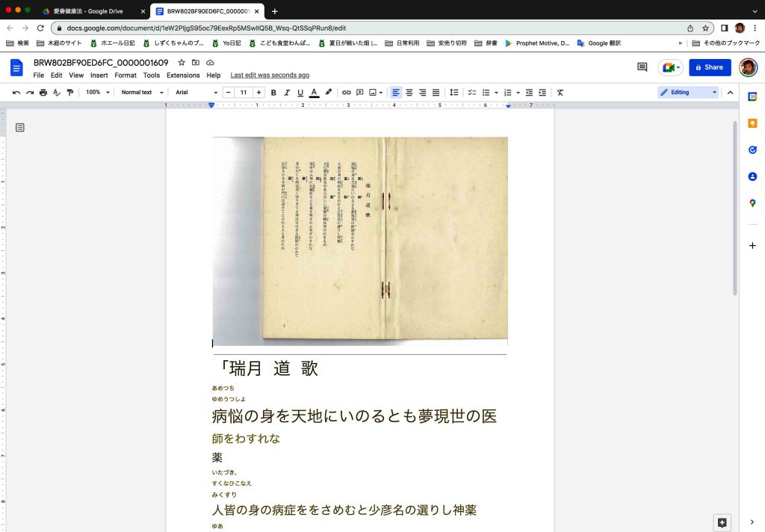The width and height of the screenshot is (765, 532).
Task: Star the document
Action: coord(182,63)
